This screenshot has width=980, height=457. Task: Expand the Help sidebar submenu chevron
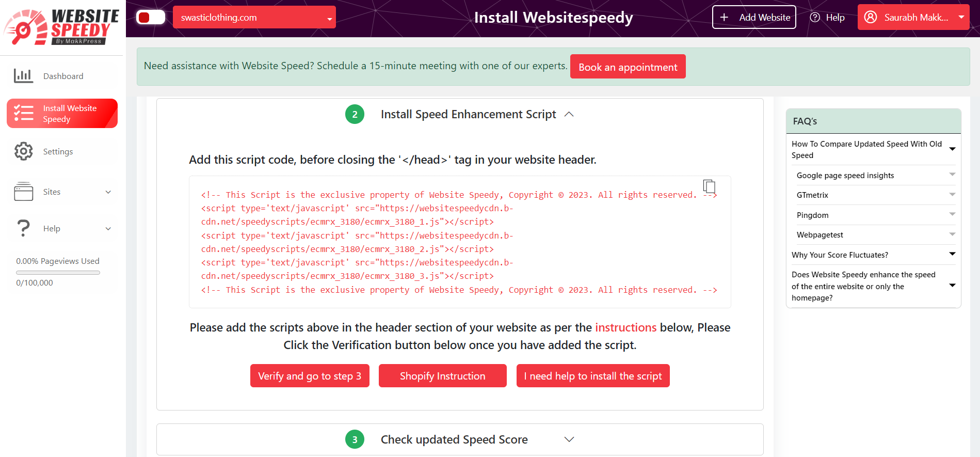108,229
